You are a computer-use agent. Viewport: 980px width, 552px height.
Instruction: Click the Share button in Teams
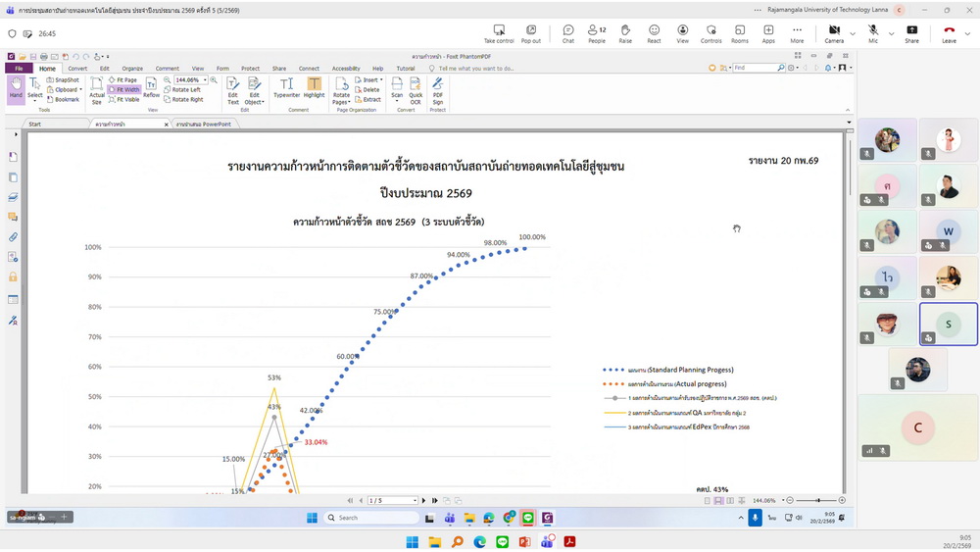pyautogui.click(x=911, y=33)
